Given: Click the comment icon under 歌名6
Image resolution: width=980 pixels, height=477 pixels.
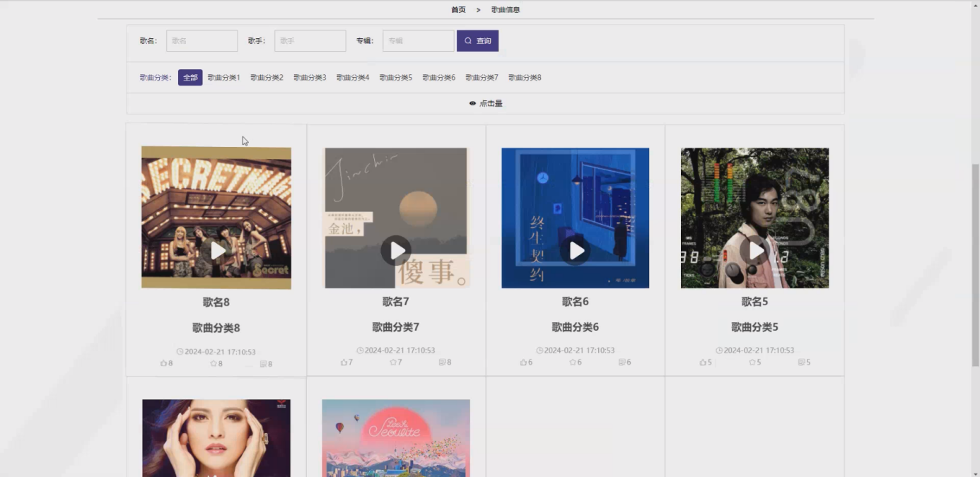Looking at the screenshot, I should tap(622, 362).
